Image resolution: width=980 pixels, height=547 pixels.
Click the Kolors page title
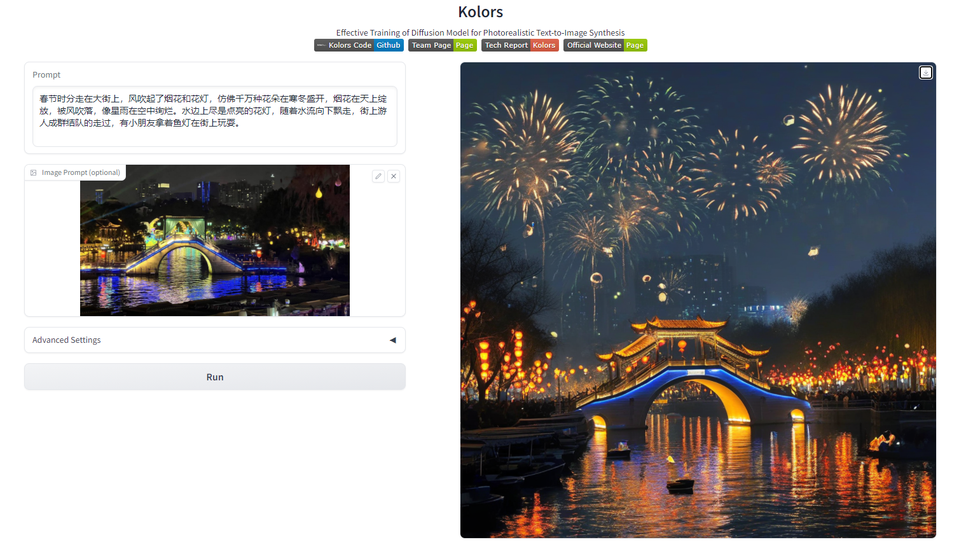pyautogui.click(x=481, y=12)
